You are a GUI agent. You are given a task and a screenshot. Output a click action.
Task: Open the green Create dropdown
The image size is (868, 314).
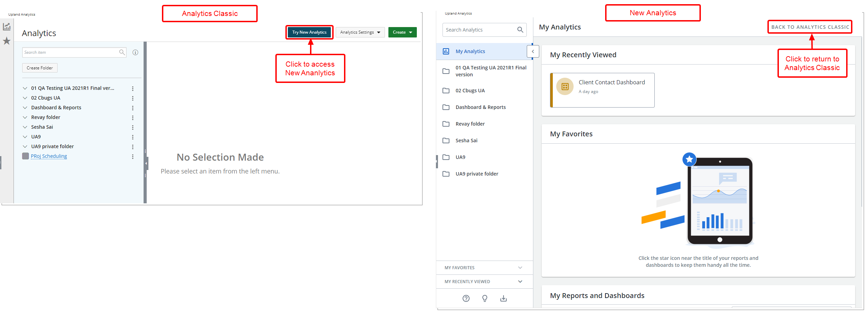402,32
